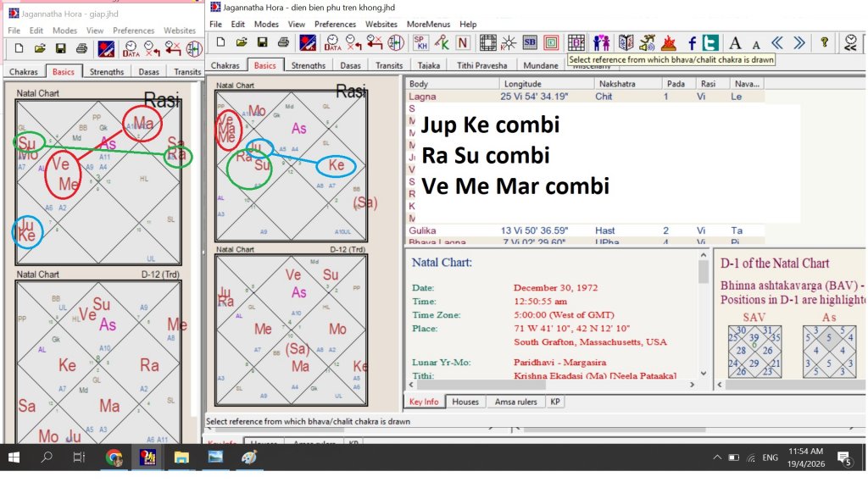Click the KP SP/KH toolbar icon

pyautogui.click(x=420, y=42)
